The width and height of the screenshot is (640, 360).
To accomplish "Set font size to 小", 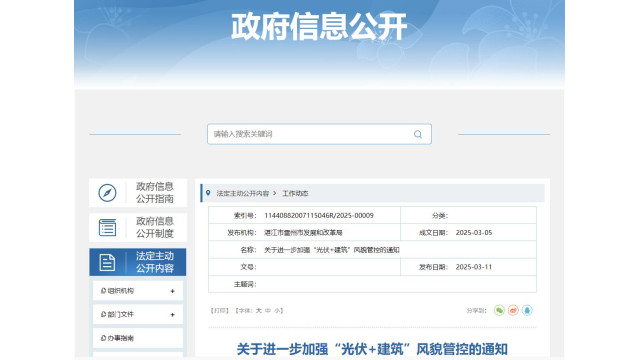I will pyautogui.click(x=277, y=311).
